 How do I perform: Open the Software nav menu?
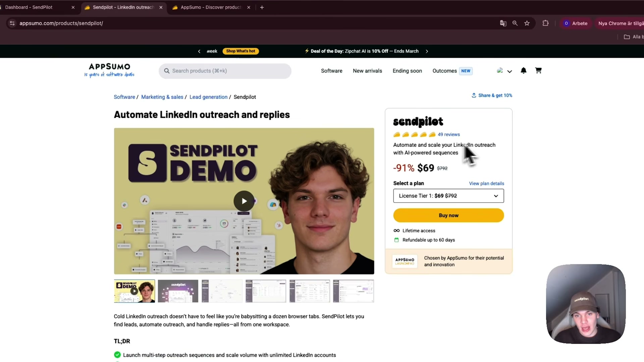331,71
